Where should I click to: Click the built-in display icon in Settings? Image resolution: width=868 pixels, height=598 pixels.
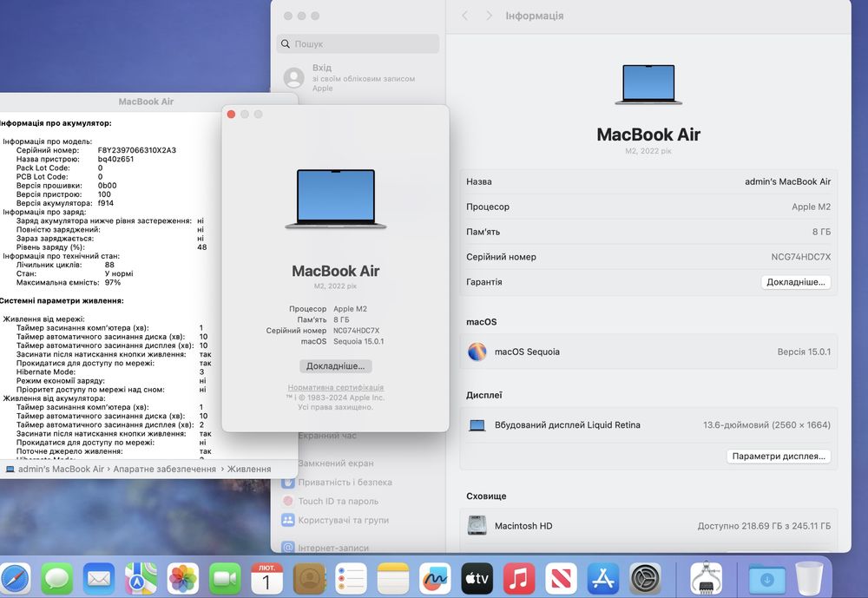pyautogui.click(x=477, y=425)
